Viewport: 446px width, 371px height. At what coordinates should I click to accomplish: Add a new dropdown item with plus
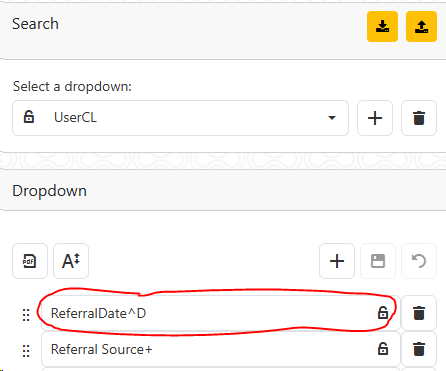pyautogui.click(x=337, y=261)
